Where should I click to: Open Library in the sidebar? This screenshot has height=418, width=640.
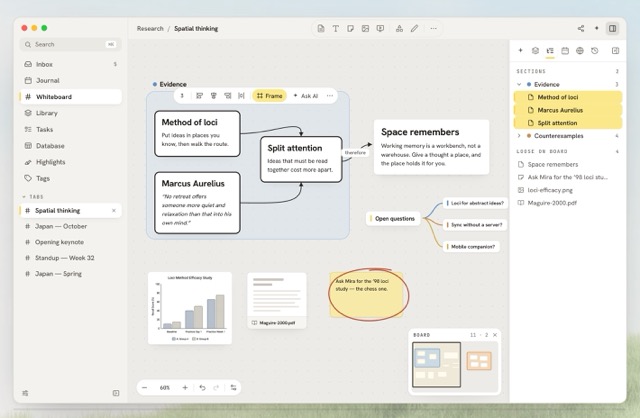click(71, 113)
